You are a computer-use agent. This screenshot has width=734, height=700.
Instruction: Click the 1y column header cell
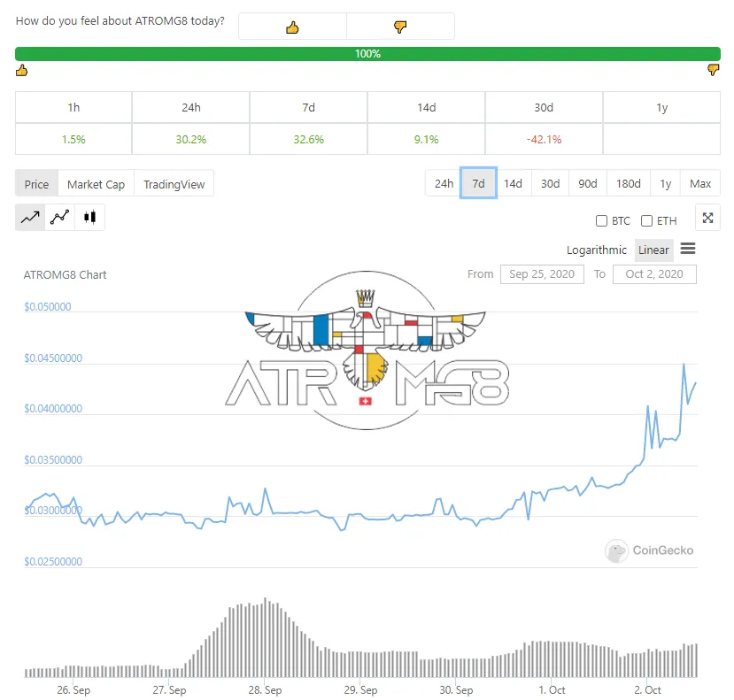[661, 108]
